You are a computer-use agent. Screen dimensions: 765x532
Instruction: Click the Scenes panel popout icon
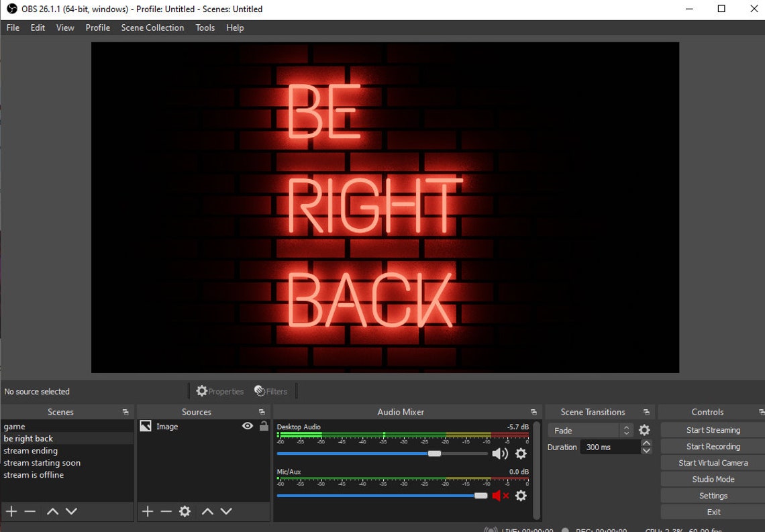(x=125, y=411)
